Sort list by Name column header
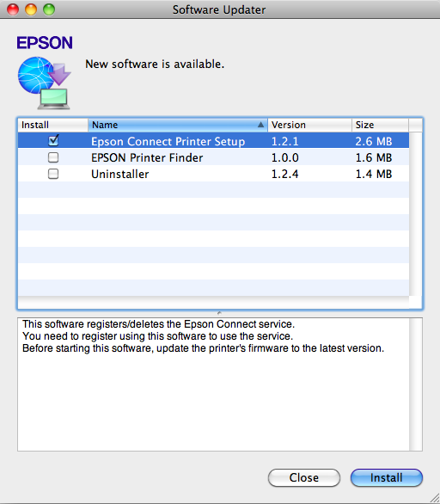This screenshot has height=504, width=440. pyautogui.click(x=178, y=125)
